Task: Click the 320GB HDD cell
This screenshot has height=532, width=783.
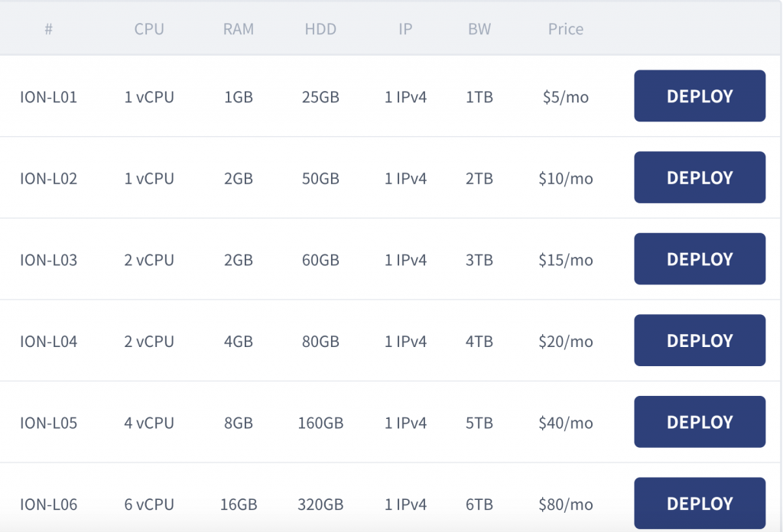Action: [320, 504]
